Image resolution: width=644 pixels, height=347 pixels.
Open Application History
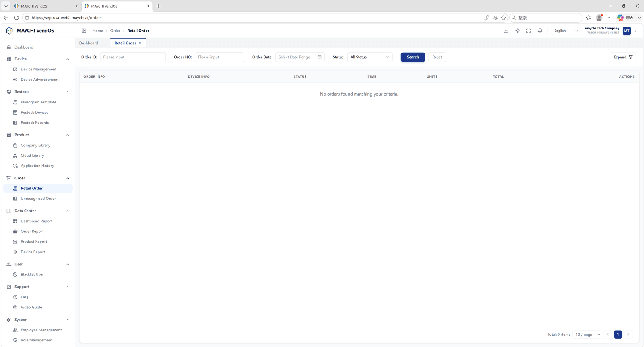[x=38, y=166]
